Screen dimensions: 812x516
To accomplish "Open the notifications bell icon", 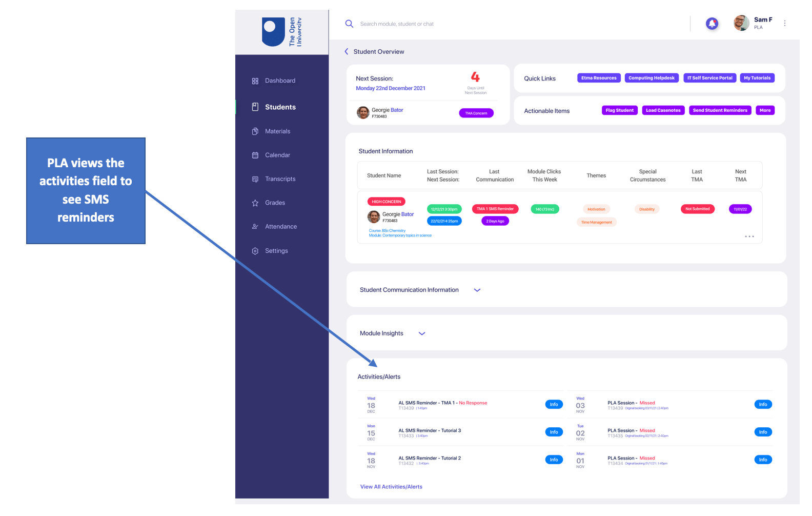I will point(712,24).
